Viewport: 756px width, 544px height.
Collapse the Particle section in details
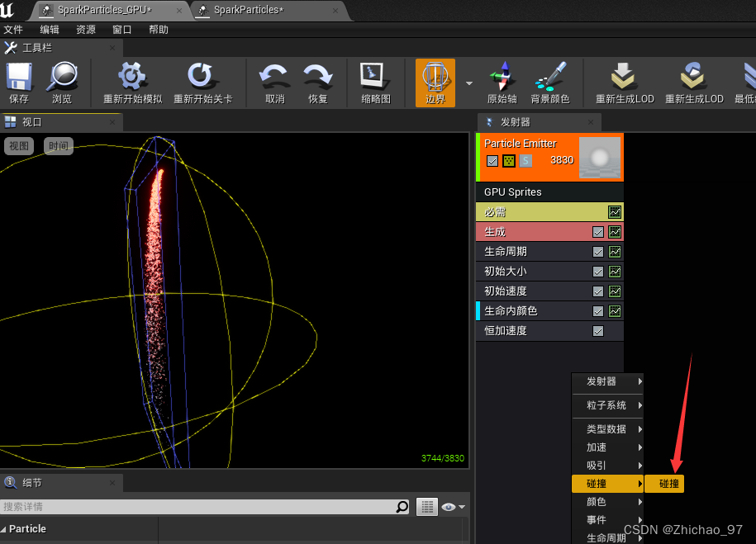[x=3, y=529]
